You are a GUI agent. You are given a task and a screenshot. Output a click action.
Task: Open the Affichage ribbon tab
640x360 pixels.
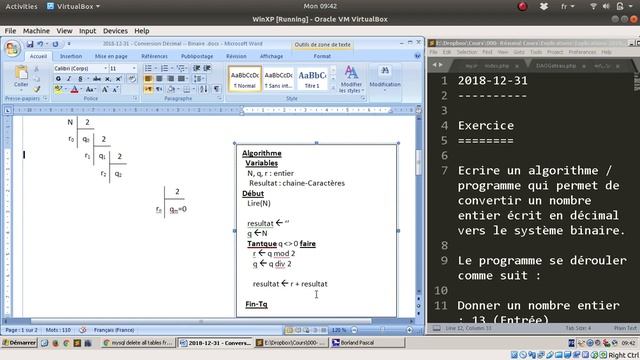pos(271,56)
